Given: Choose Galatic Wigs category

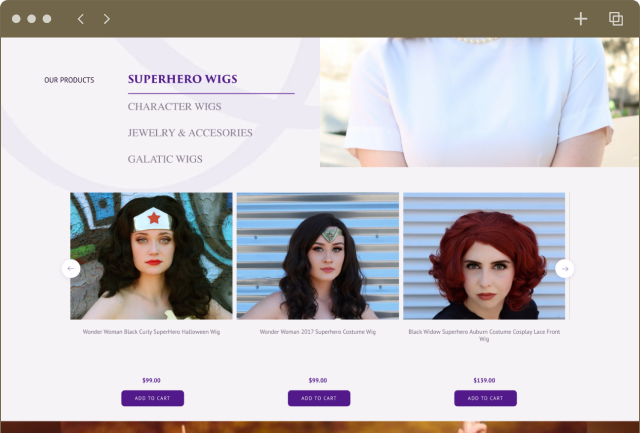Looking at the screenshot, I should [165, 159].
